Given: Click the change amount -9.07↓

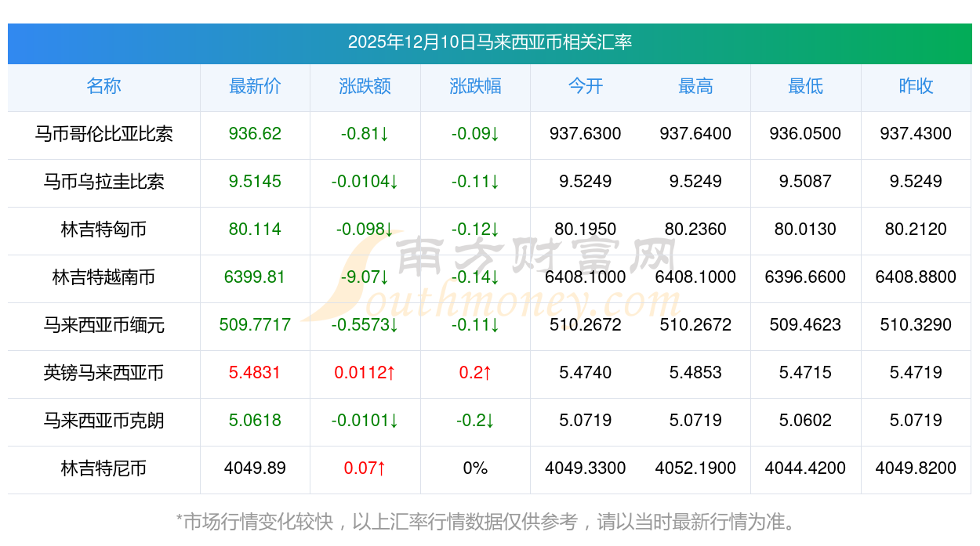Looking at the screenshot, I should pyautogui.click(x=365, y=277).
